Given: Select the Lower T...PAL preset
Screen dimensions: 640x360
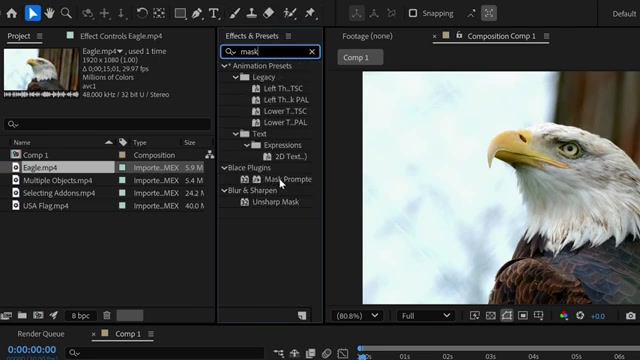Looking at the screenshot, I should point(285,122).
